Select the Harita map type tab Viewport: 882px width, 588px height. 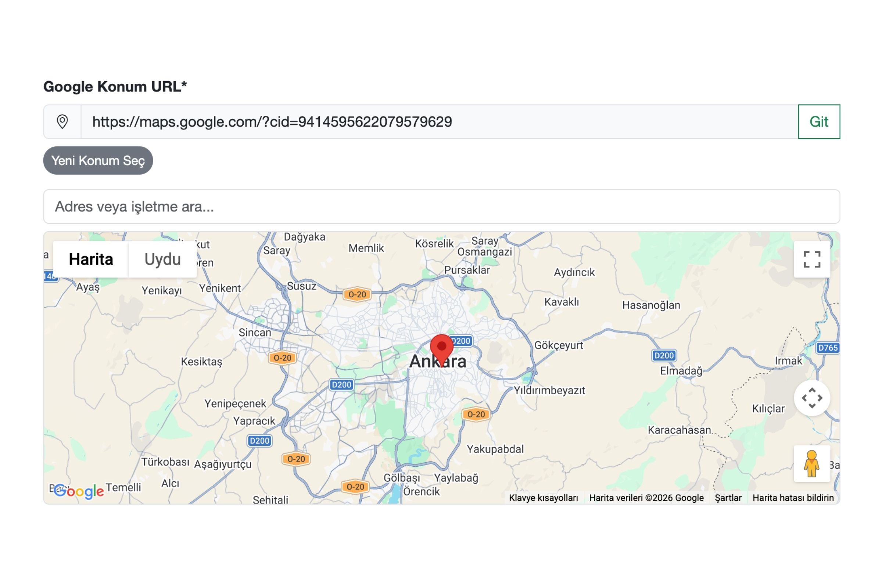(91, 259)
